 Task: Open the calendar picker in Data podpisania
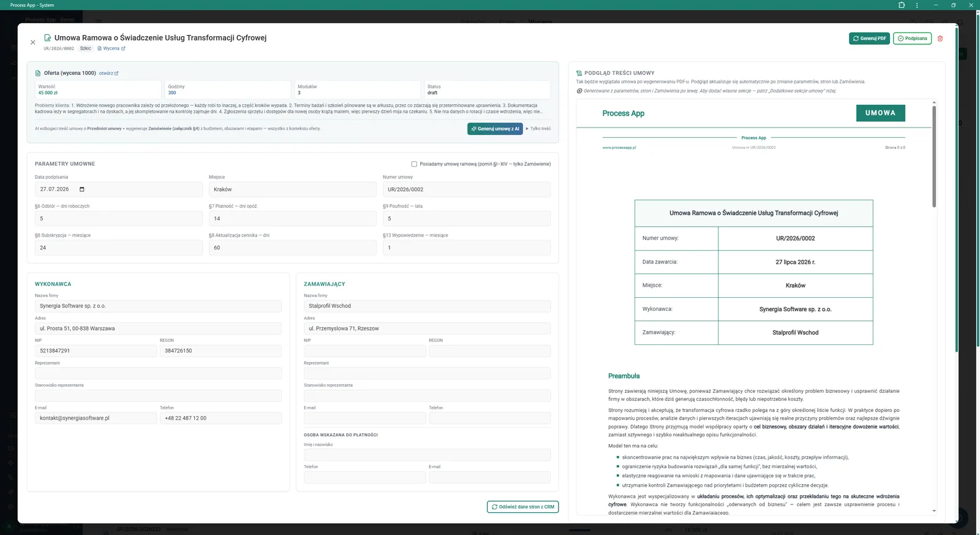(x=82, y=189)
